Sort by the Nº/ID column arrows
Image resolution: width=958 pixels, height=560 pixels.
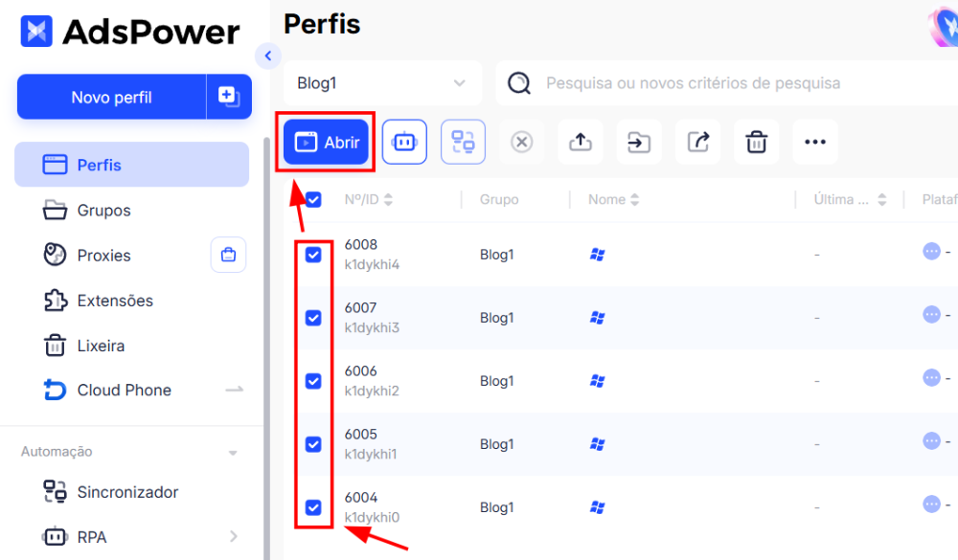point(389,200)
